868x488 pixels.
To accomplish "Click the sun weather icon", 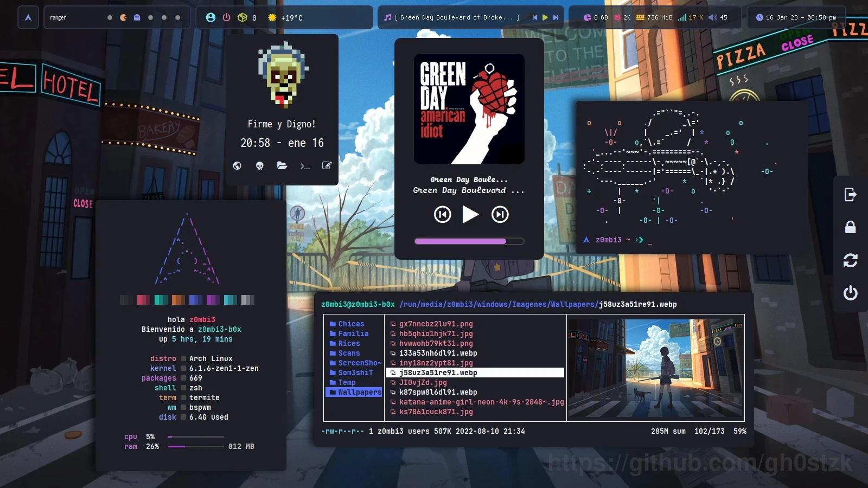I will pos(272,17).
